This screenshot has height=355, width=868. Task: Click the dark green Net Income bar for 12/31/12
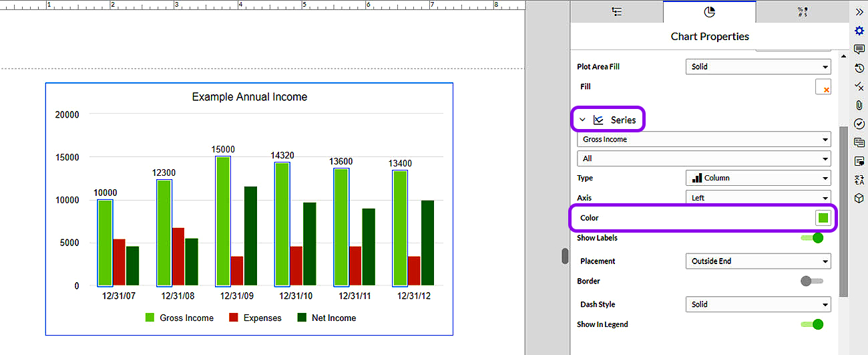click(x=427, y=243)
